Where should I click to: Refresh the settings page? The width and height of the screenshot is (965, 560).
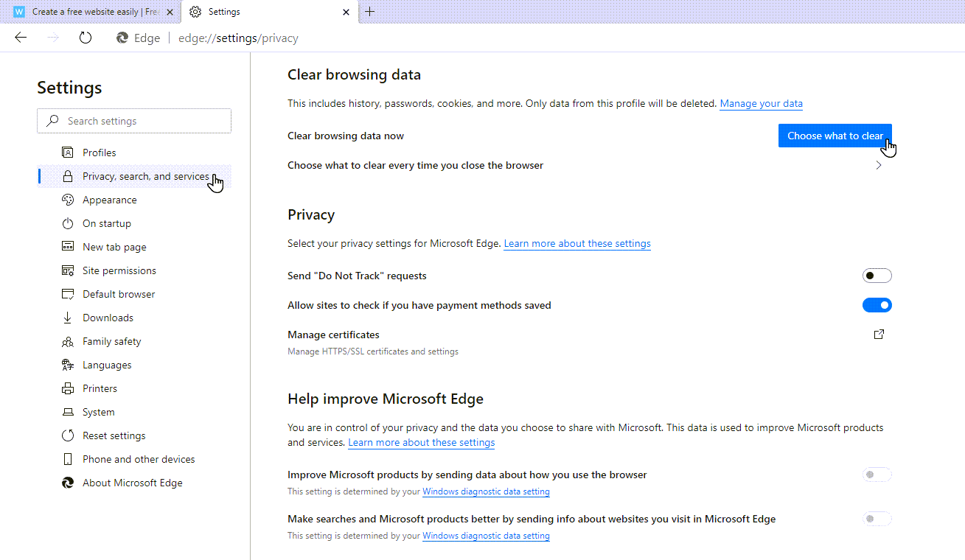point(86,38)
